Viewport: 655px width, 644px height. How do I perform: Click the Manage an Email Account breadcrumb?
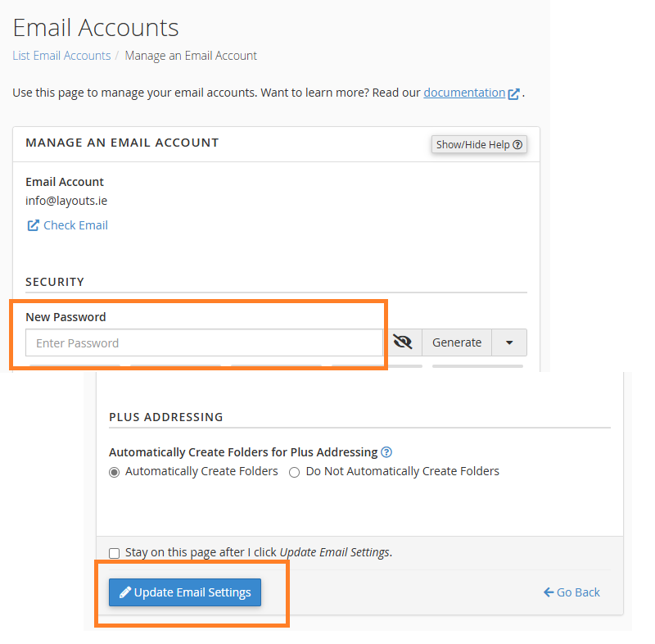[191, 56]
